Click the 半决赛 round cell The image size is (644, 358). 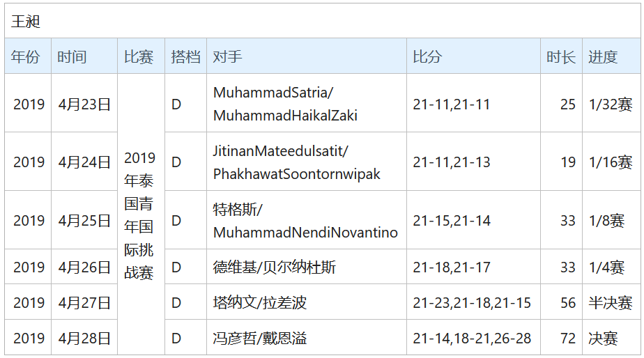610,303
